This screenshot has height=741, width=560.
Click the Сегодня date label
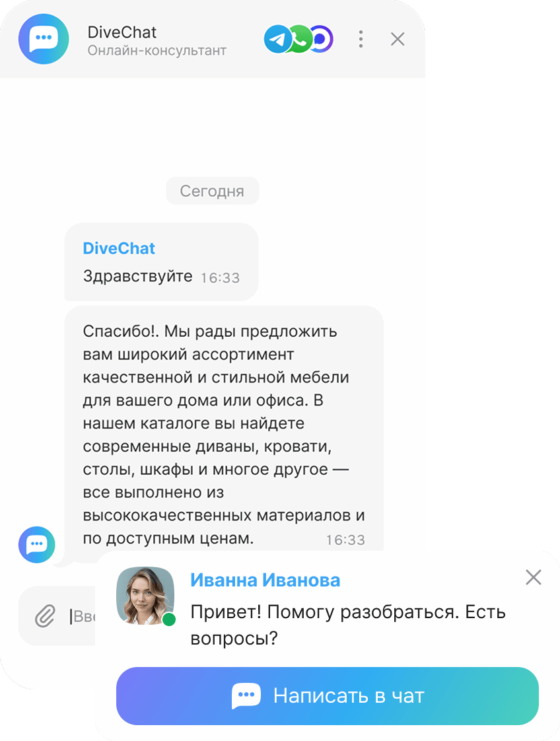[x=212, y=191]
